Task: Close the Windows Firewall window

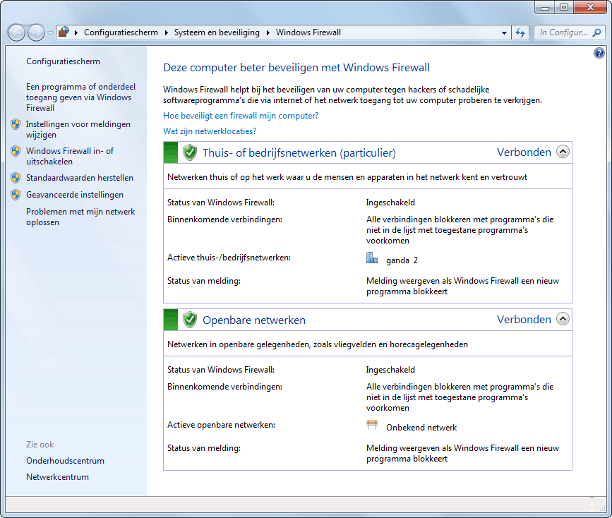Action: click(590, 7)
